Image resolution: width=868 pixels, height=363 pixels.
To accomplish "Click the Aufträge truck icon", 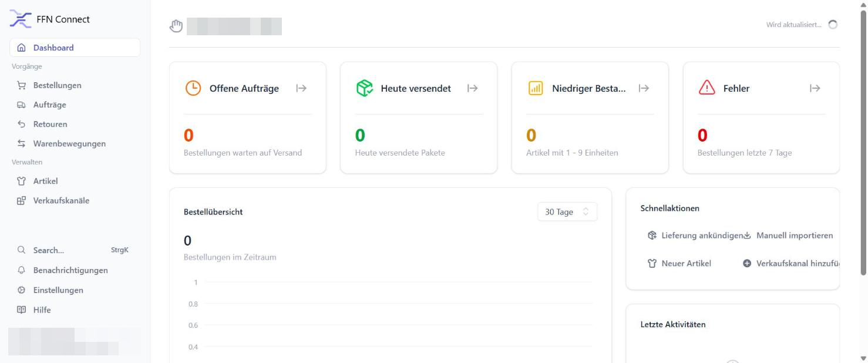I will (22, 105).
